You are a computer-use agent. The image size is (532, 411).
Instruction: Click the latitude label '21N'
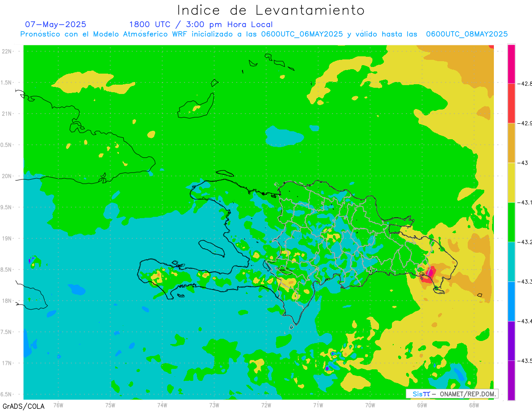(8, 114)
